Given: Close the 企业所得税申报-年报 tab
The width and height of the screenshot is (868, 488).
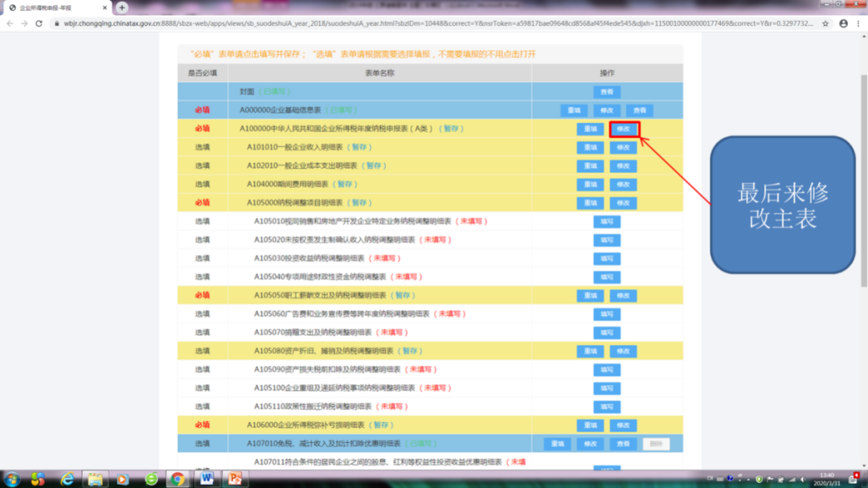Looking at the screenshot, I should [104, 8].
